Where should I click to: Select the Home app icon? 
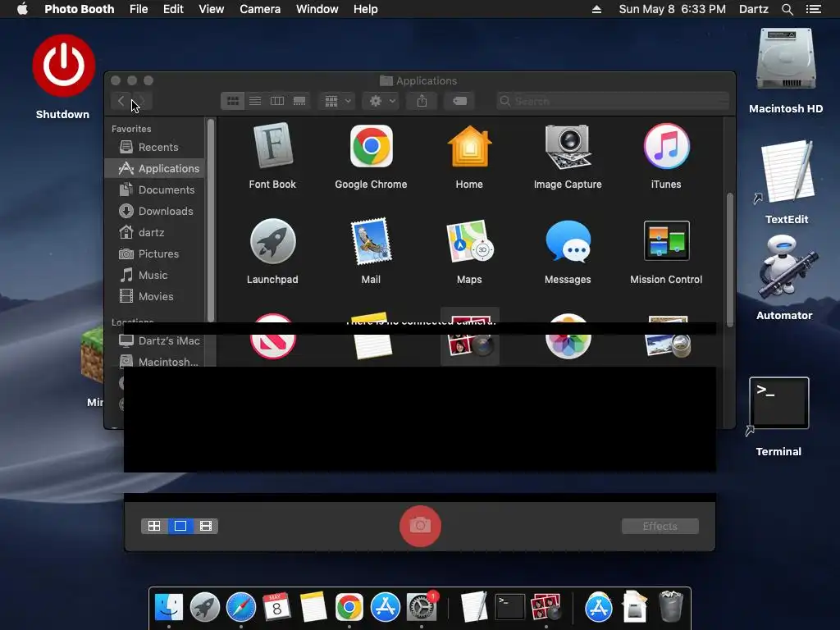point(469,146)
